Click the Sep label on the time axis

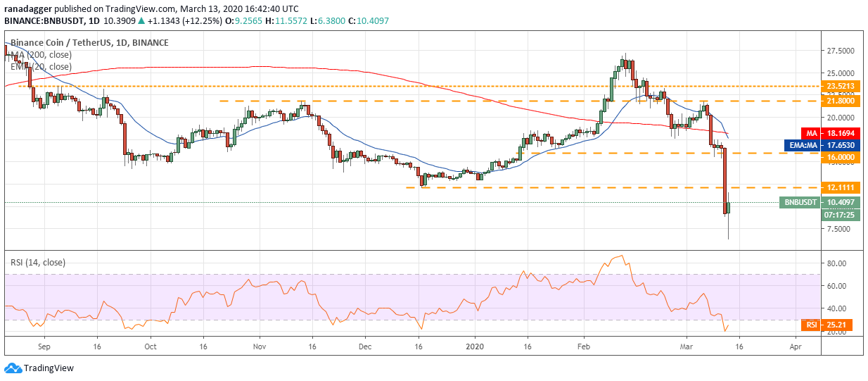click(x=44, y=346)
